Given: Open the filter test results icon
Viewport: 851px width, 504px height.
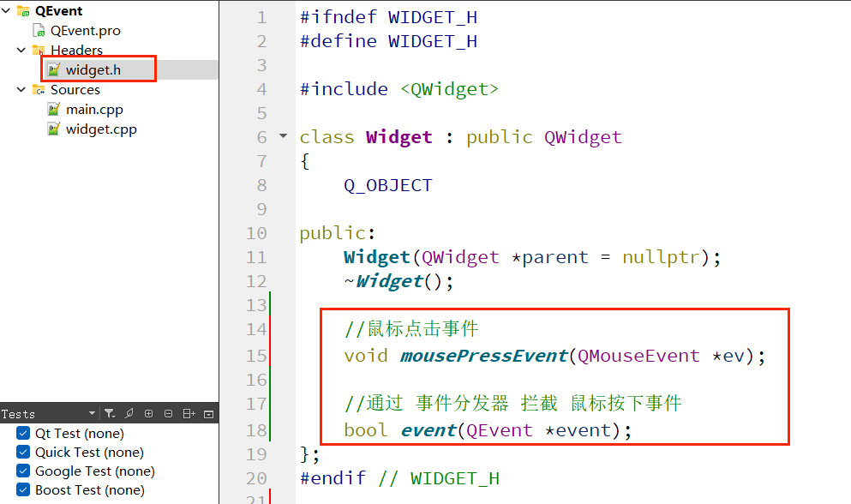Looking at the screenshot, I should tap(110, 414).
